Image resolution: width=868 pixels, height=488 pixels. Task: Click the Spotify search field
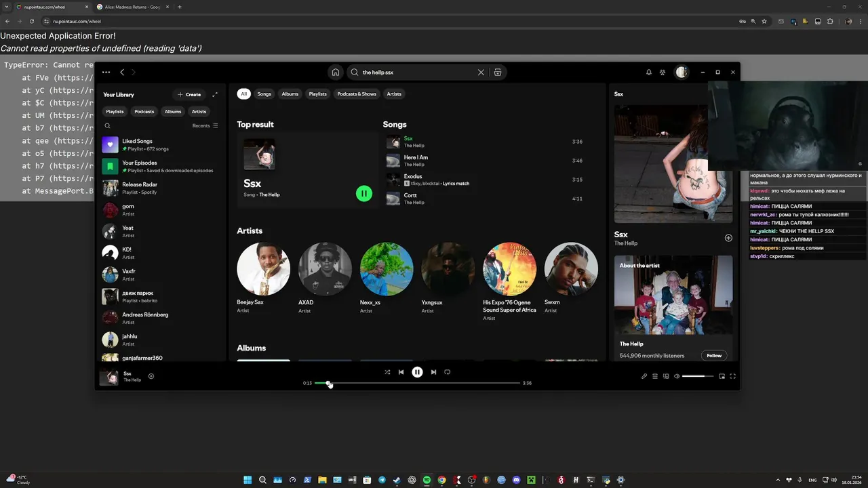(417, 72)
